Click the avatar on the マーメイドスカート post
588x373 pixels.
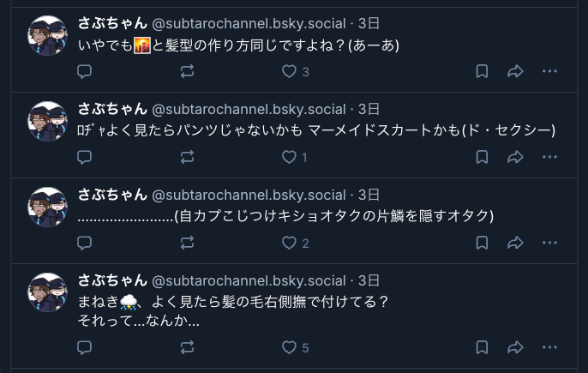click(48, 121)
